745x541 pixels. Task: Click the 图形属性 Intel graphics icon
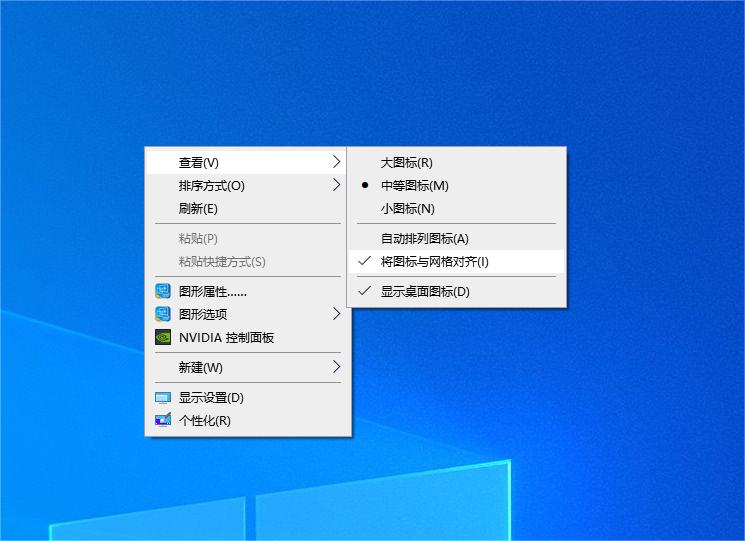pos(163,292)
